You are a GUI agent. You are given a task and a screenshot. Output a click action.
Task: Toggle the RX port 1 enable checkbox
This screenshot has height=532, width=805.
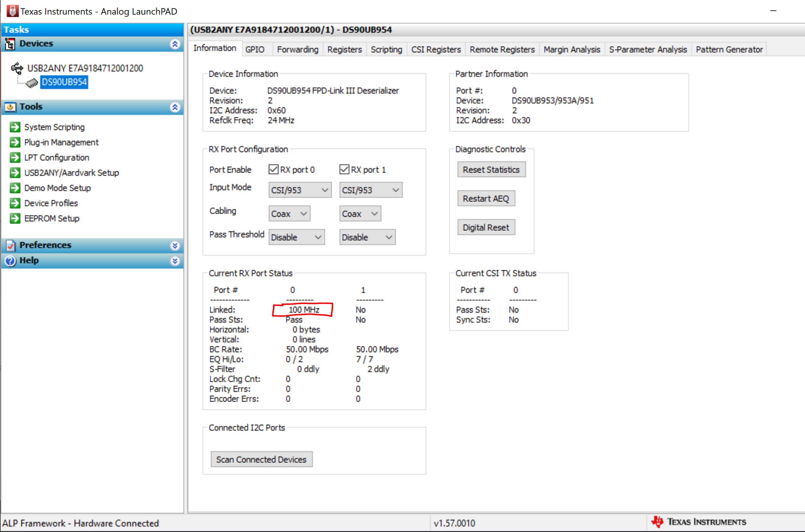pos(344,169)
